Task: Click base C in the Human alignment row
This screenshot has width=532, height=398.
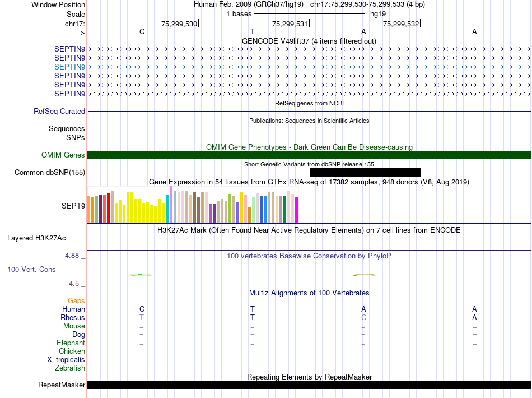Action: 142,309
